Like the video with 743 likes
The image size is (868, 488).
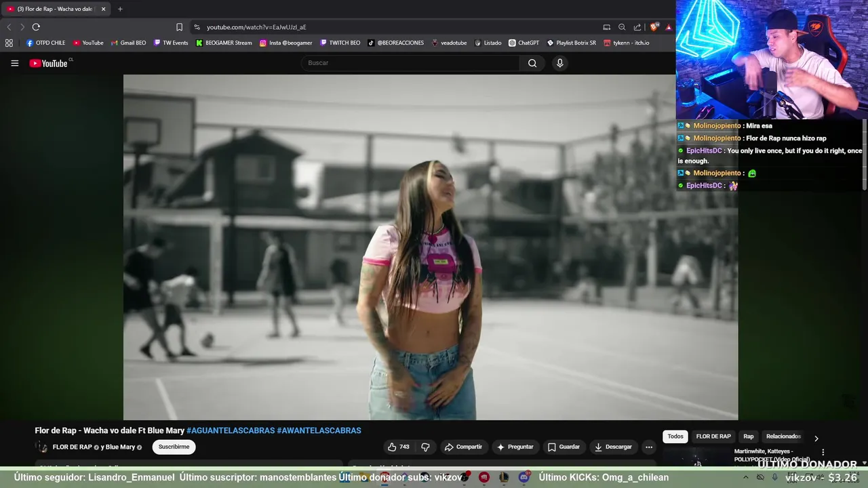click(x=399, y=447)
